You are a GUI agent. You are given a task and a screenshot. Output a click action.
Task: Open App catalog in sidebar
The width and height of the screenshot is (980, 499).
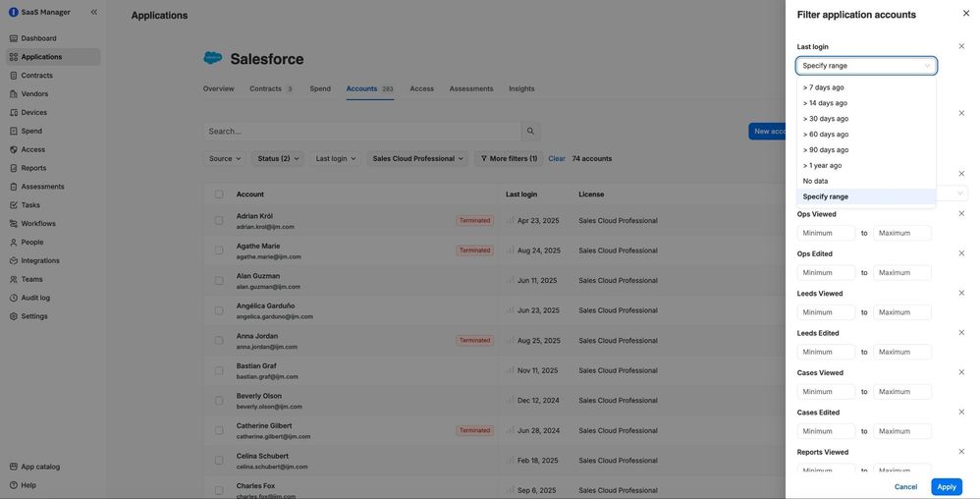(x=40, y=467)
